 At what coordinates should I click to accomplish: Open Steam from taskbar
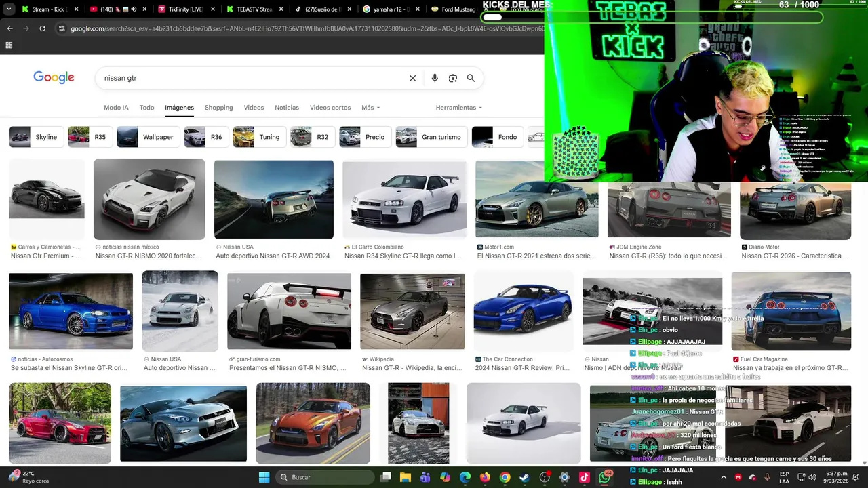click(524, 477)
